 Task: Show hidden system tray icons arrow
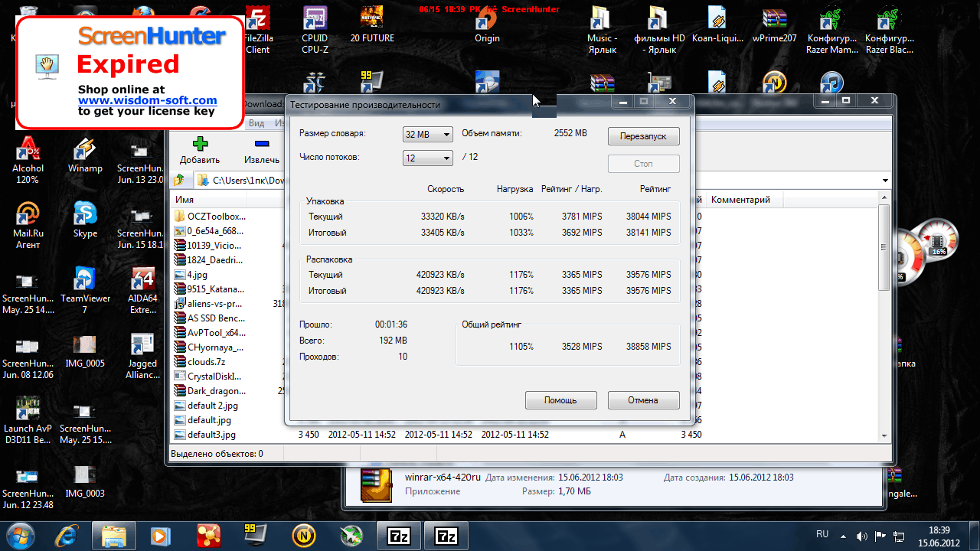[x=844, y=536]
